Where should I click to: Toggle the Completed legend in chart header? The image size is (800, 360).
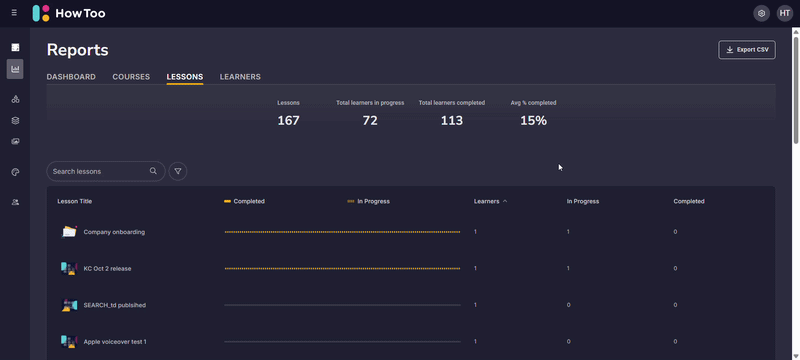click(x=244, y=201)
